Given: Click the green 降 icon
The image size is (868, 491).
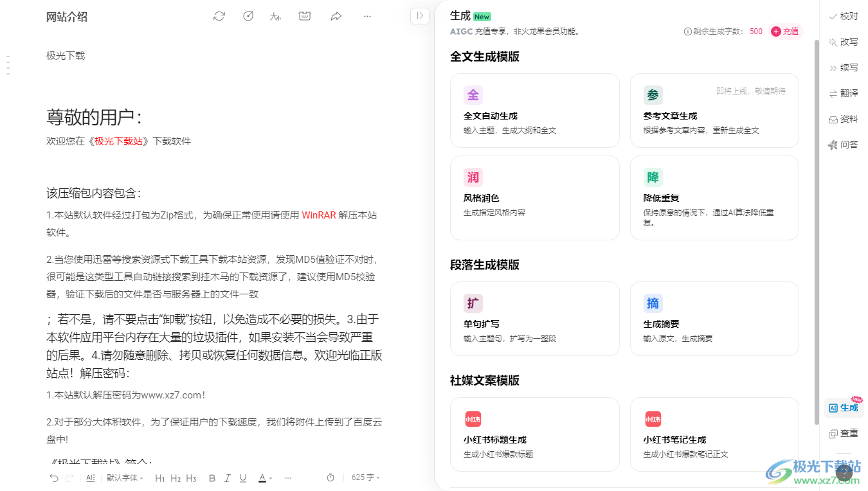Looking at the screenshot, I should pos(653,177).
